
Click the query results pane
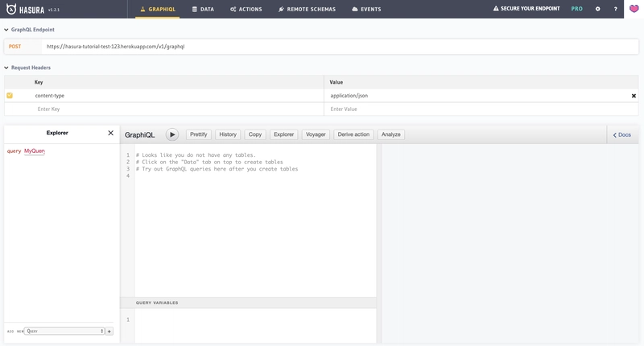(x=510, y=243)
